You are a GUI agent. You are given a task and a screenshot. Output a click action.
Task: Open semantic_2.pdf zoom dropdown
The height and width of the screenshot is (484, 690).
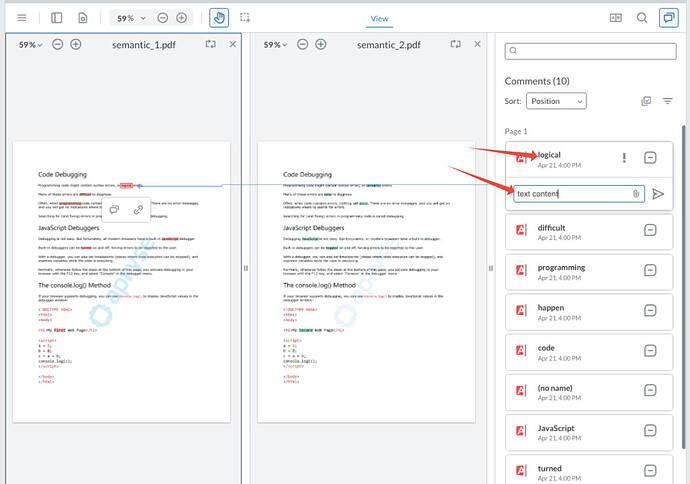[x=275, y=45]
